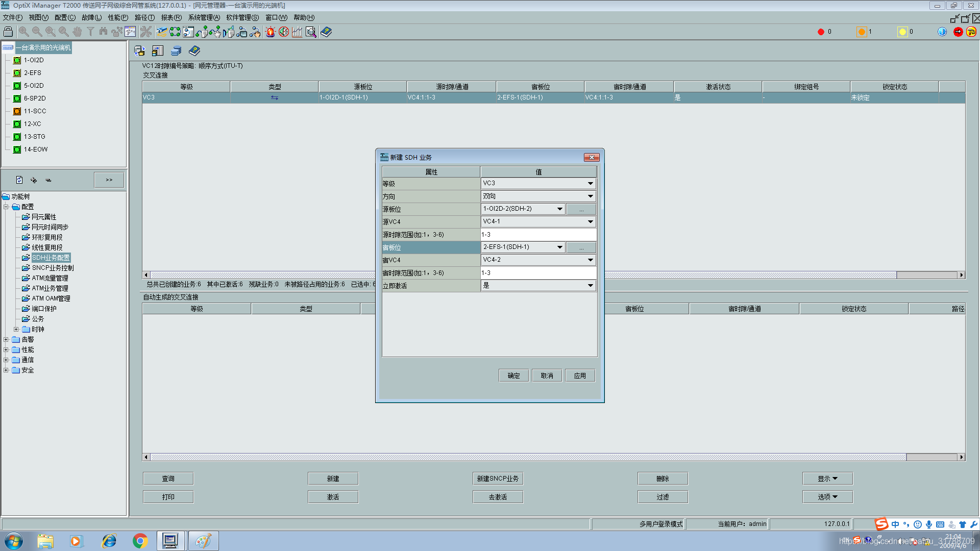The image size is (980, 551).
Task: Click the 新建SNCP业务 button
Action: pos(498,479)
